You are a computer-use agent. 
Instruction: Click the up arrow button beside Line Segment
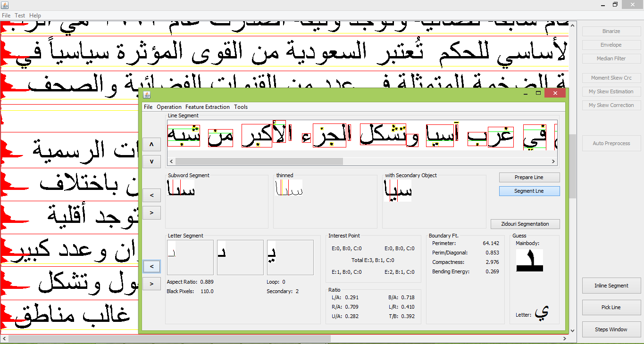coord(151,145)
